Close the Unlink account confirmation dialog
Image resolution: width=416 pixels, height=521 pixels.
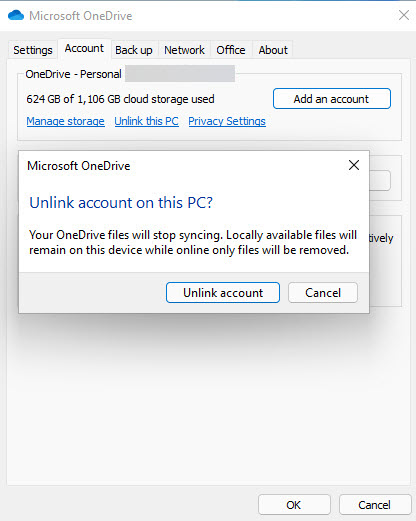coord(354,165)
